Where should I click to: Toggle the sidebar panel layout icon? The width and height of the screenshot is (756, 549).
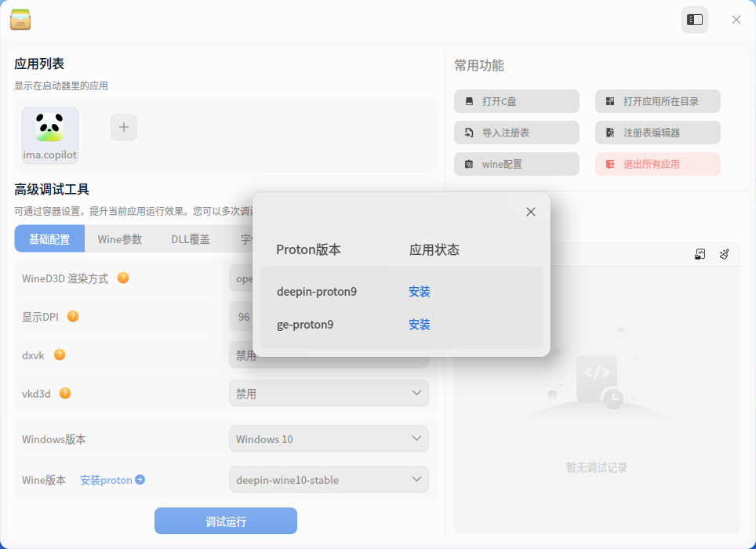694,20
